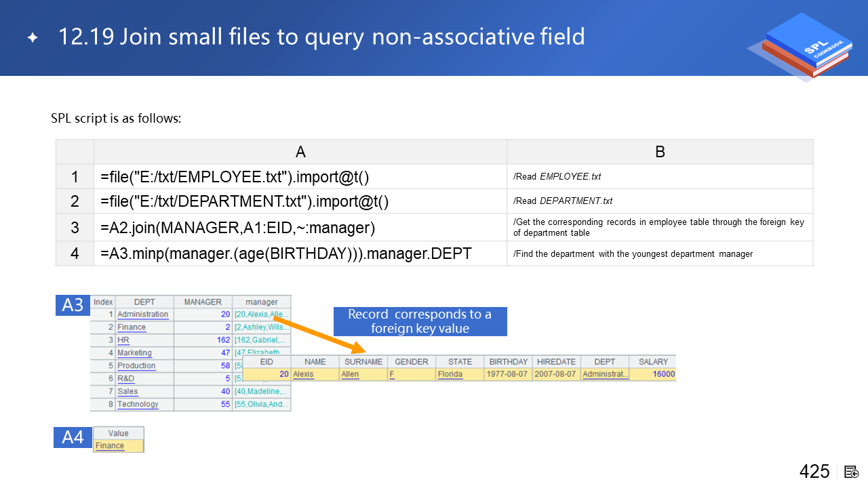Click the BIRTHDAY column header
Image resolution: width=868 pixels, height=488 pixels.
[x=508, y=362]
